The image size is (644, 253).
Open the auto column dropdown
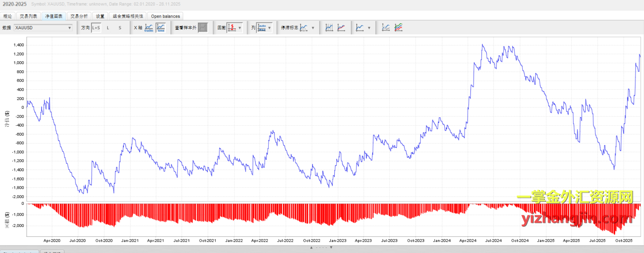pos(269,28)
